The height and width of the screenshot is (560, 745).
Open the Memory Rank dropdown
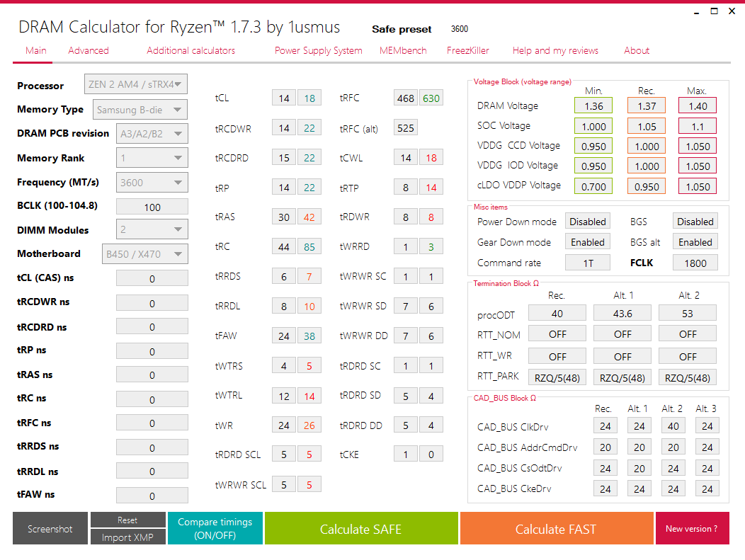click(x=152, y=158)
